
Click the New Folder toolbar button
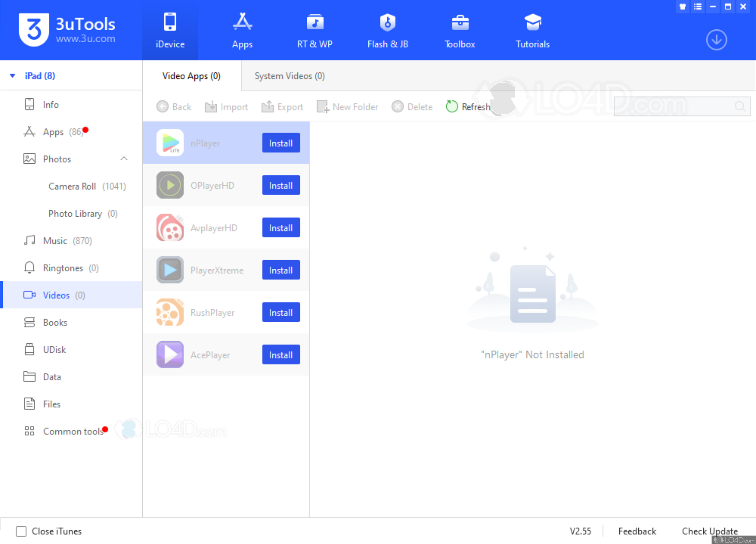click(x=347, y=107)
